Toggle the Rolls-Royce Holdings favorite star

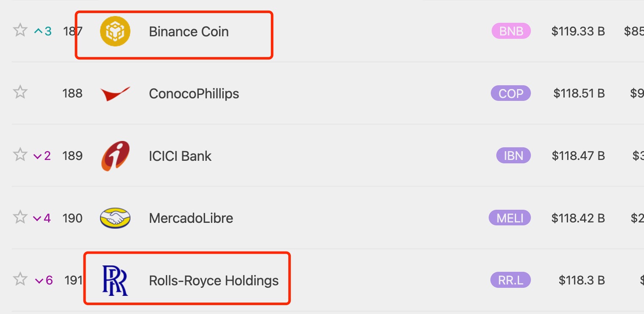(20, 279)
